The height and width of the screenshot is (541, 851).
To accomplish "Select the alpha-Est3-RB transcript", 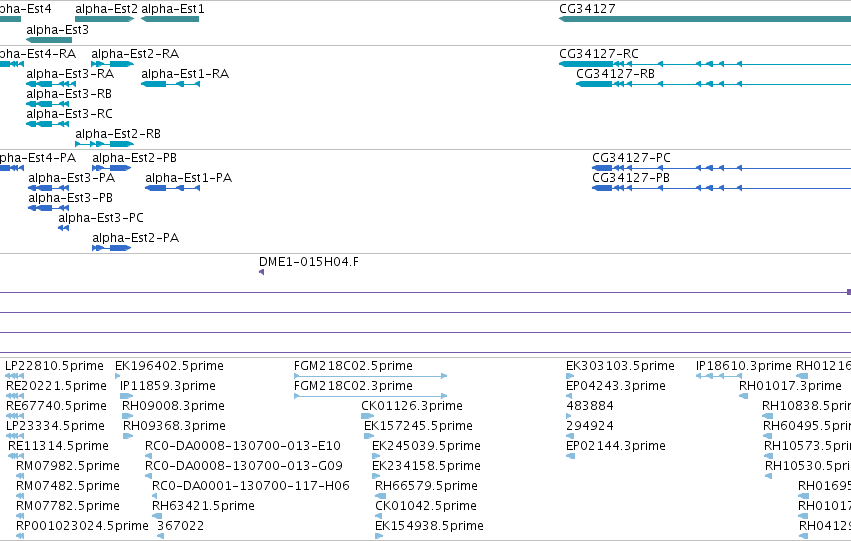I will pyautogui.click(x=48, y=104).
